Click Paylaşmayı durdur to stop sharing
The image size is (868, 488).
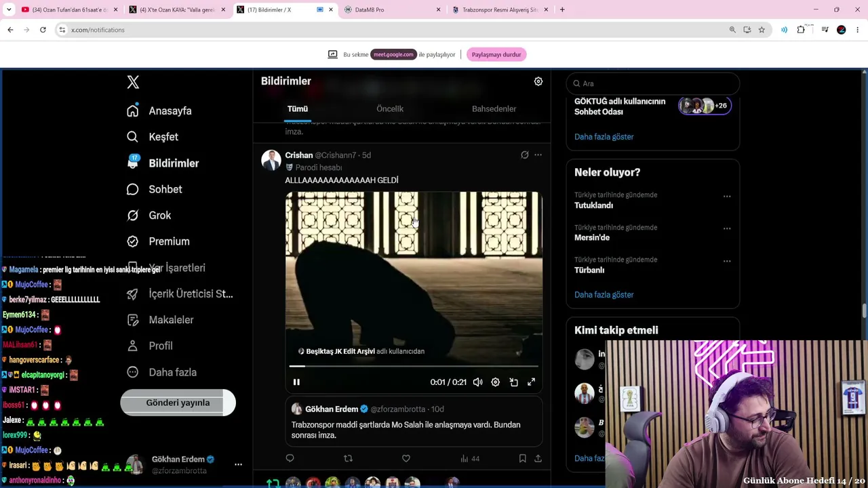click(x=496, y=55)
